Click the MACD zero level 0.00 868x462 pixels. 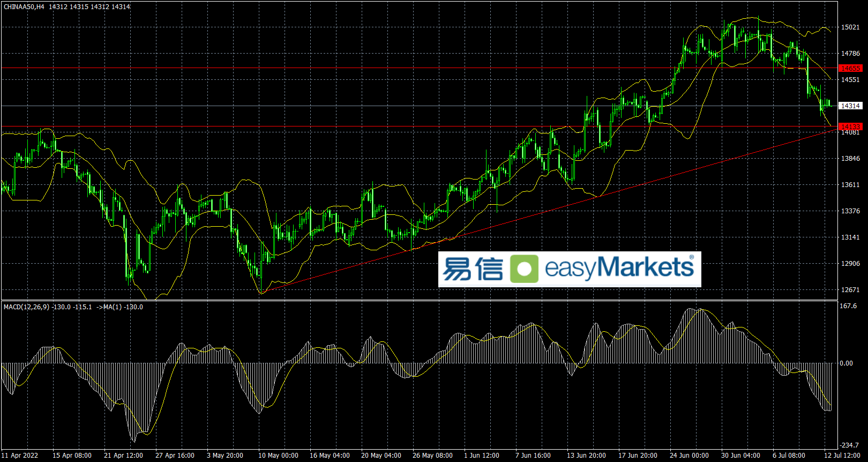point(846,363)
